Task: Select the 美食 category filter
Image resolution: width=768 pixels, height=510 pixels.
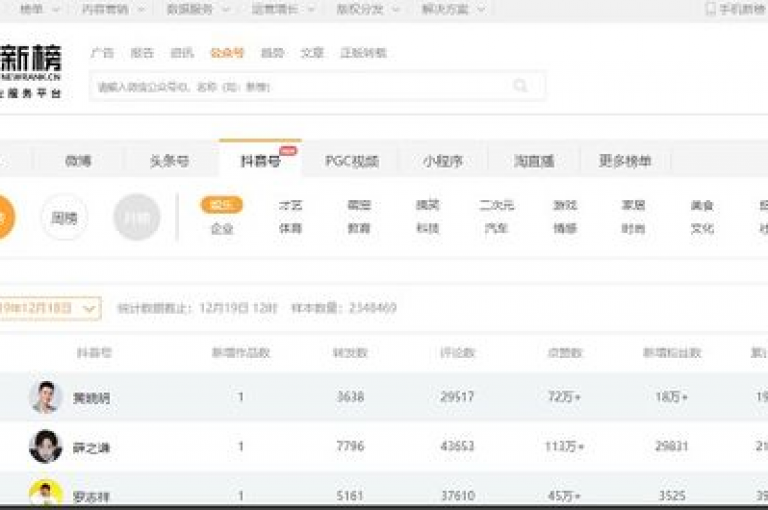Action: (702, 205)
